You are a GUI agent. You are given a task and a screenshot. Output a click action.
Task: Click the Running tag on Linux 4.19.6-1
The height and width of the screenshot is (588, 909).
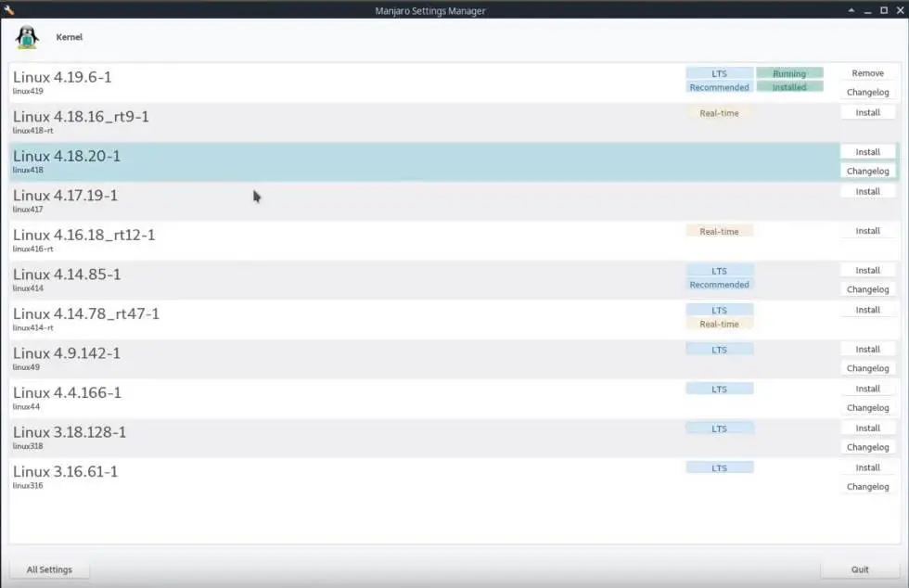(789, 73)
